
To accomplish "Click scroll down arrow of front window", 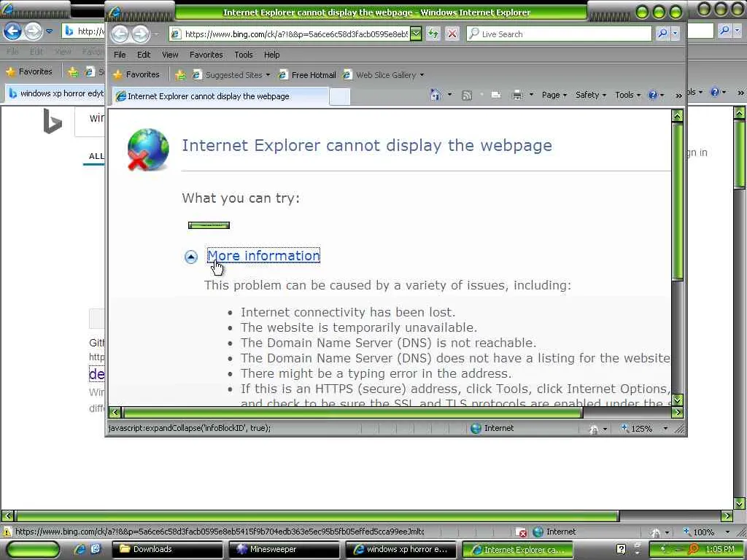I will tap(678, 400).
